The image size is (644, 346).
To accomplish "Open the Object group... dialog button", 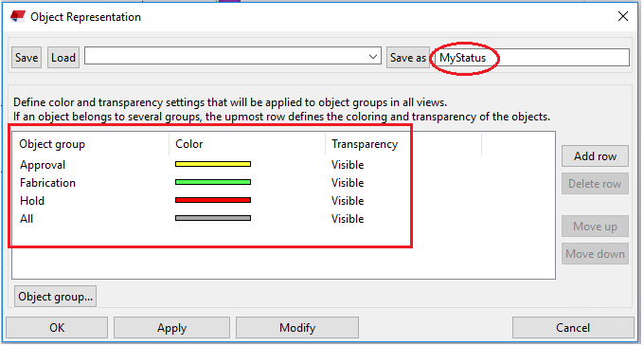I will pos(56,297).
